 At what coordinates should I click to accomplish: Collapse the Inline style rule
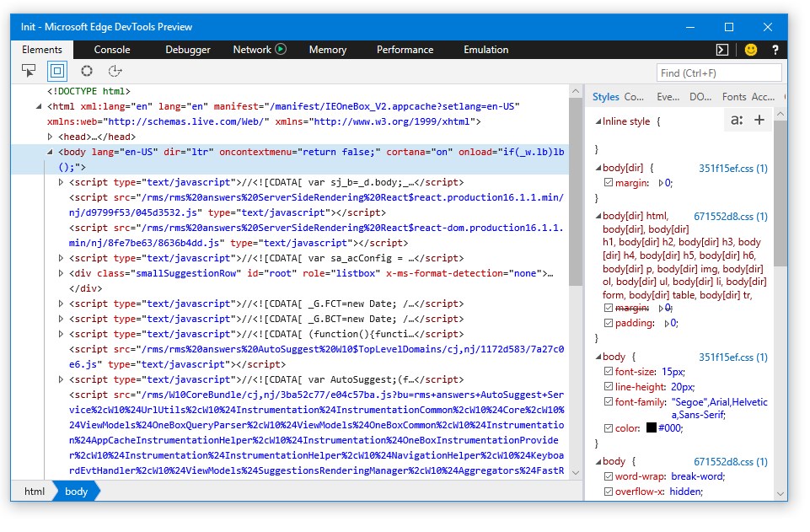pyautogui.click(x=598, y=122)
